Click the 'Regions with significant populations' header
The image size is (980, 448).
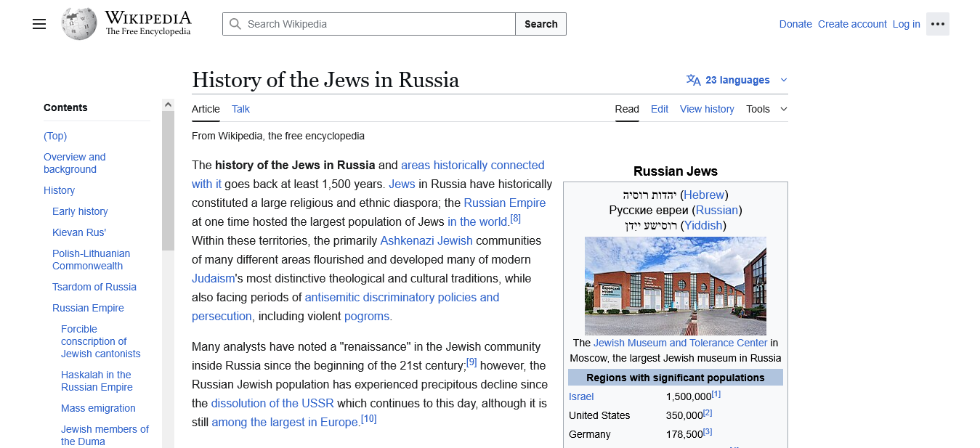tap(676, 378)
